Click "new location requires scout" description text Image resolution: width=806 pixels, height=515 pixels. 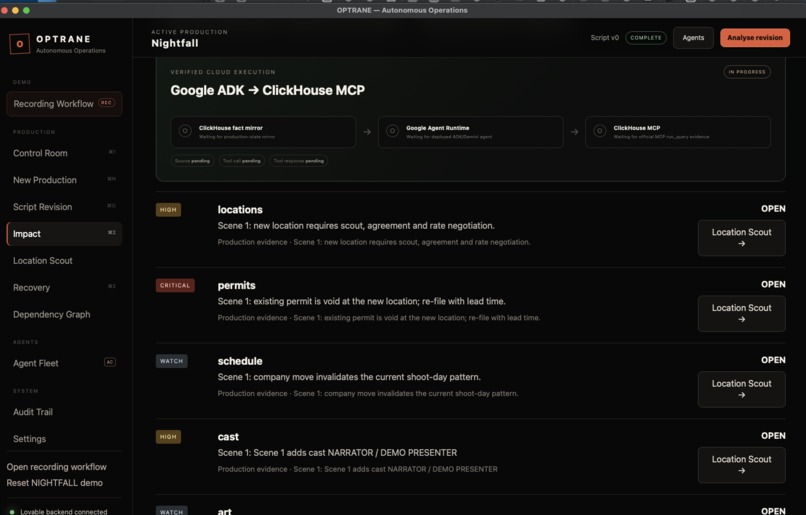[356, 226]
